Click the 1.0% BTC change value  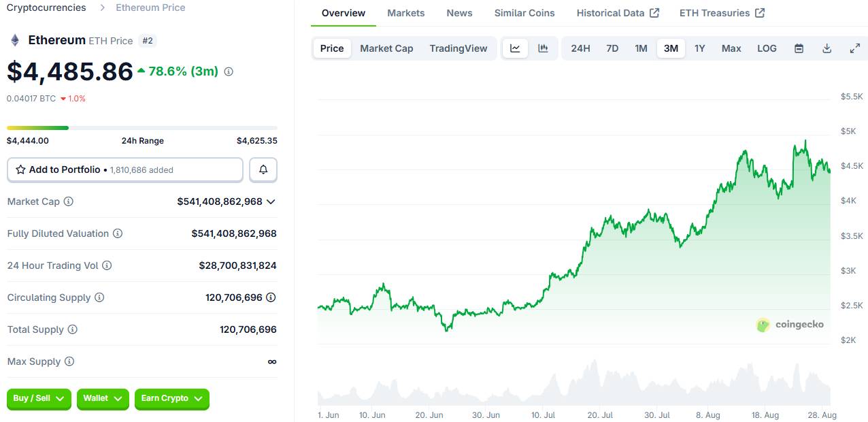pos(73,99)
